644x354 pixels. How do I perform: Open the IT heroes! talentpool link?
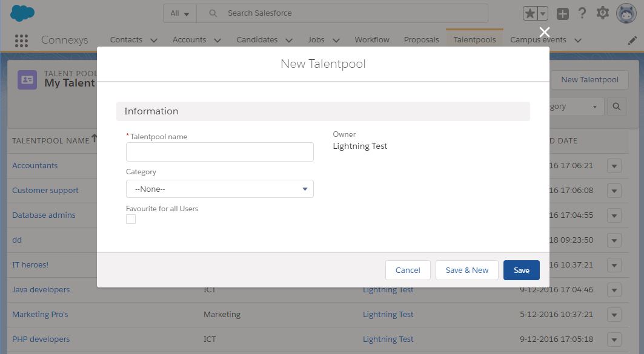(30, 265)
